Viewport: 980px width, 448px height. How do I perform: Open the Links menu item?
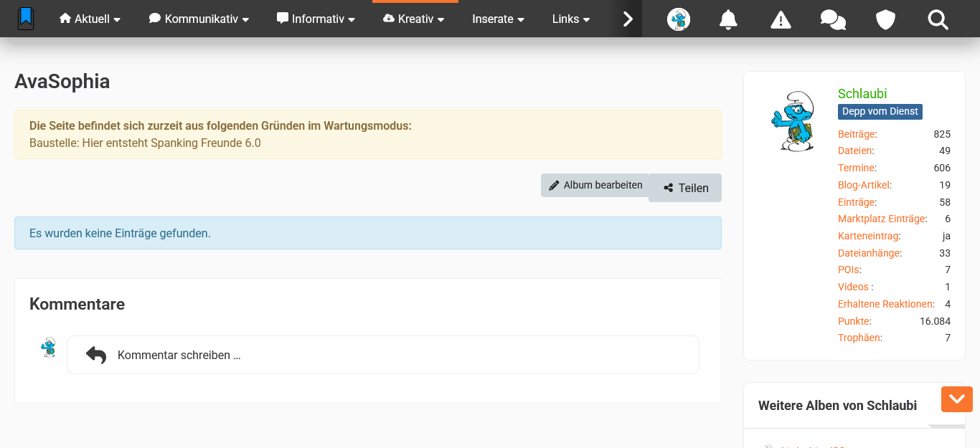(571, 19)
